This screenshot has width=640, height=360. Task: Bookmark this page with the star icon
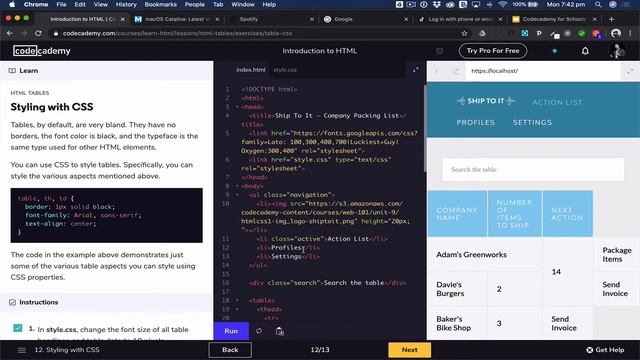click(464, 33)
